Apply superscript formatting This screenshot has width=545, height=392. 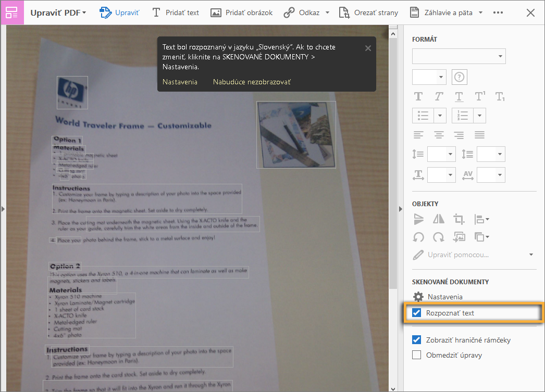click(480, 96)
